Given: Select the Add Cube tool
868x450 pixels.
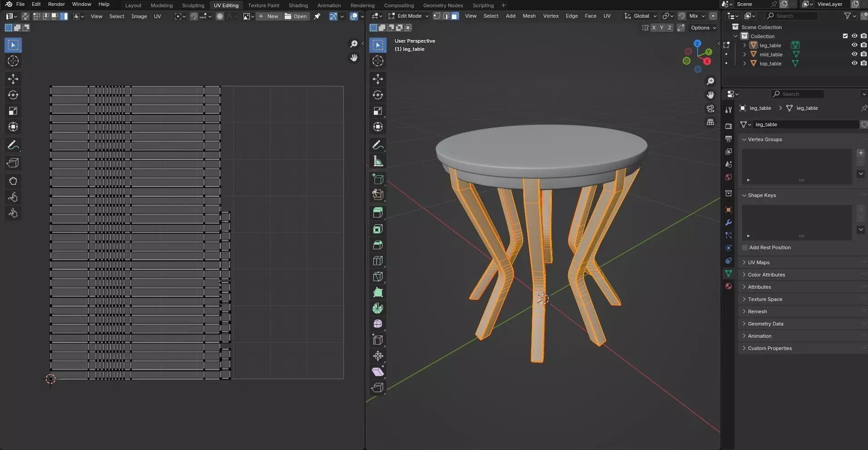Looking at the screenshot, I should point(378,179).
